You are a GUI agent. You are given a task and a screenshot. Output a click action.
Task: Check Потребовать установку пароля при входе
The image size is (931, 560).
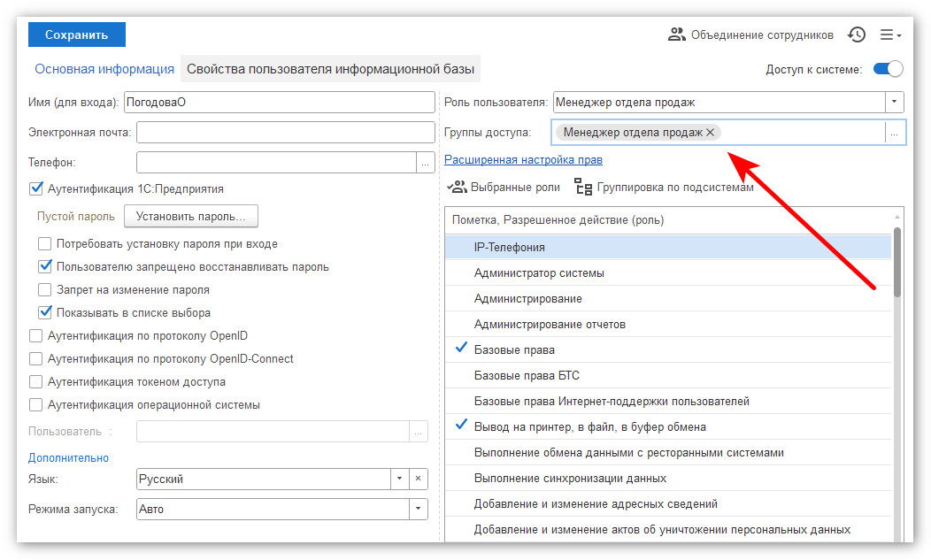click(44, 244)
